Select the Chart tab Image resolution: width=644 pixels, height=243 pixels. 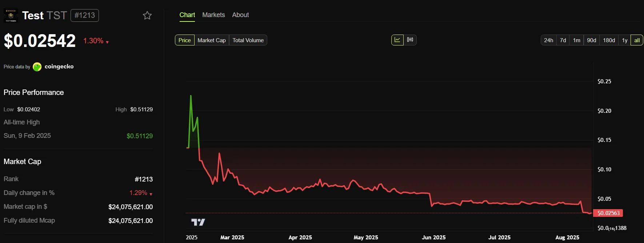(187, 15)
